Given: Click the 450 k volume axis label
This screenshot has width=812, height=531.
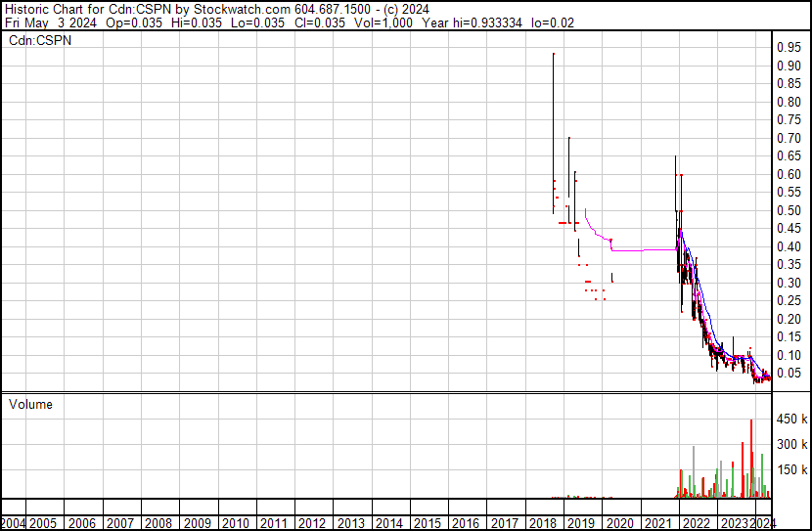Looking at the screenshot, I should tap(790, 420).
